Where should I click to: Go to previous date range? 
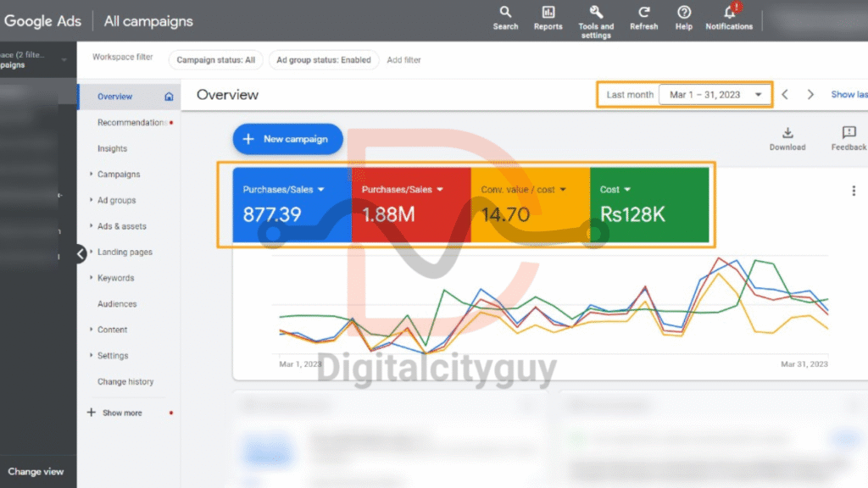click(x=785, y=95)
